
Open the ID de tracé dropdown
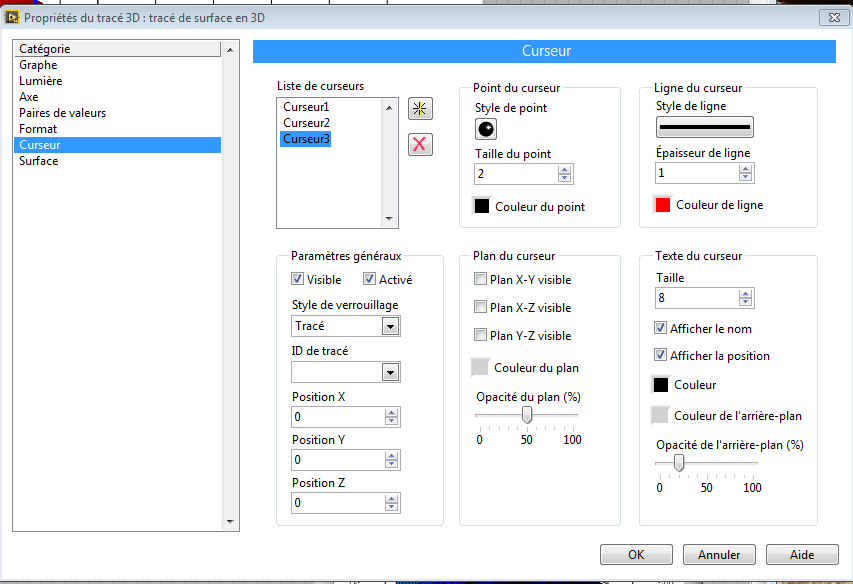tap(390, 372)
